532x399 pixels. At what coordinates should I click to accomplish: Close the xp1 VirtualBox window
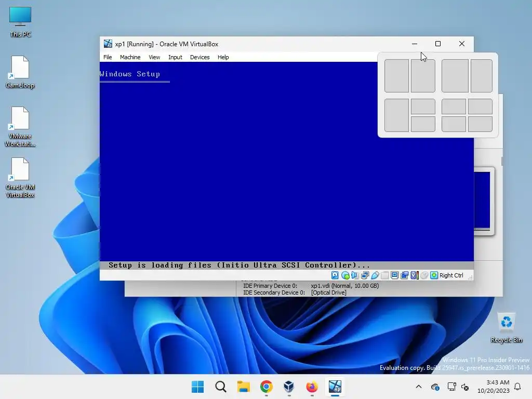462,44
